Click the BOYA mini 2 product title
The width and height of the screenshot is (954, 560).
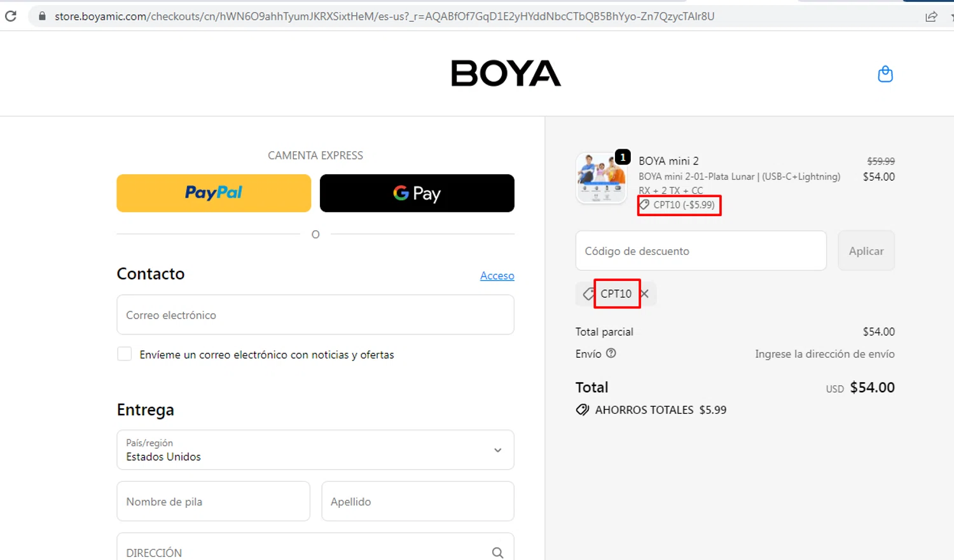point(668,161)
